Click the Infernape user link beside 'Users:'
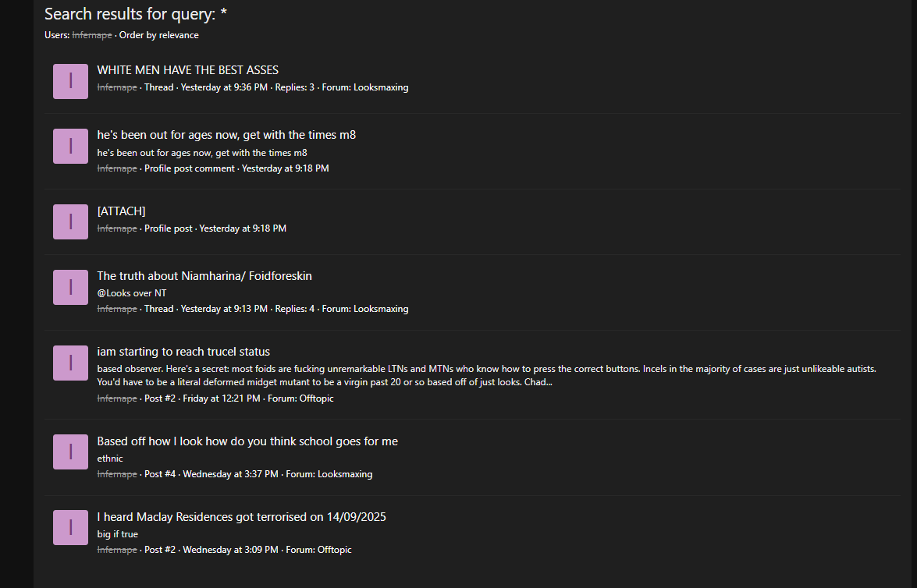 [92, 35]
